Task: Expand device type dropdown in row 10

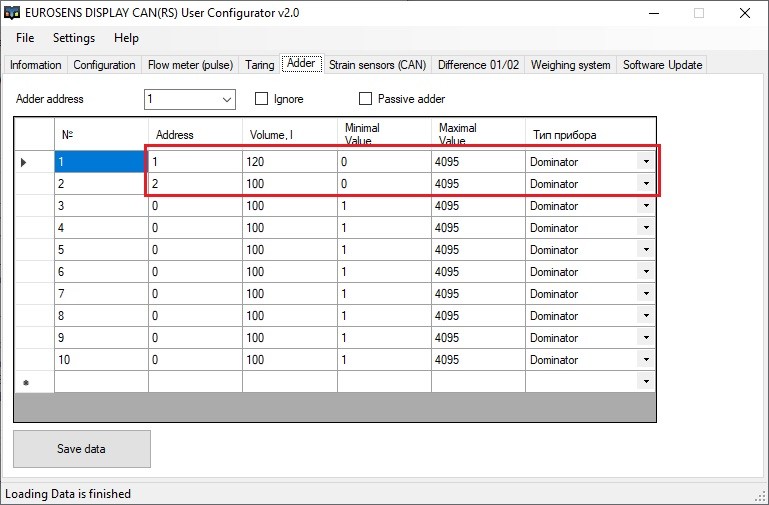Action: [x=646, y=360]
